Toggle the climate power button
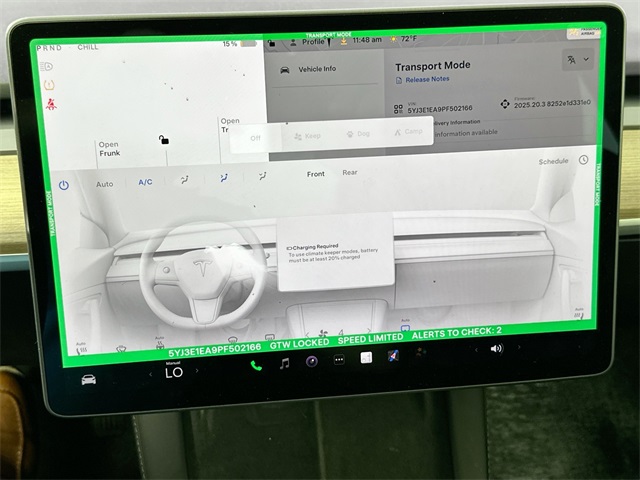 (64, 185)
